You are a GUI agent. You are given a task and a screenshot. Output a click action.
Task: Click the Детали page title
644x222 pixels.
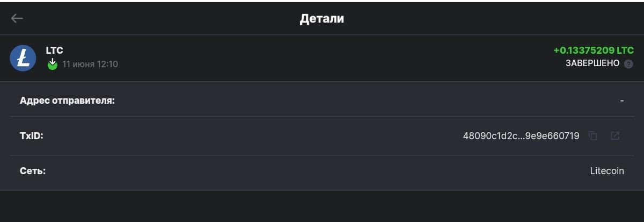[322, 18]
